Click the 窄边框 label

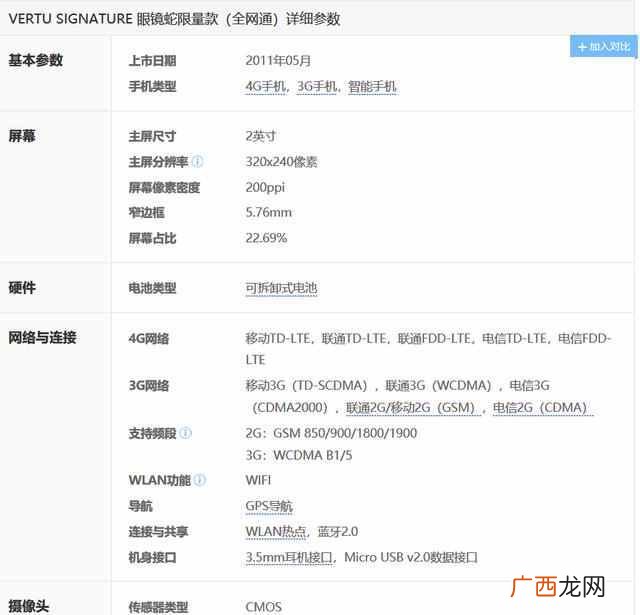147,212
